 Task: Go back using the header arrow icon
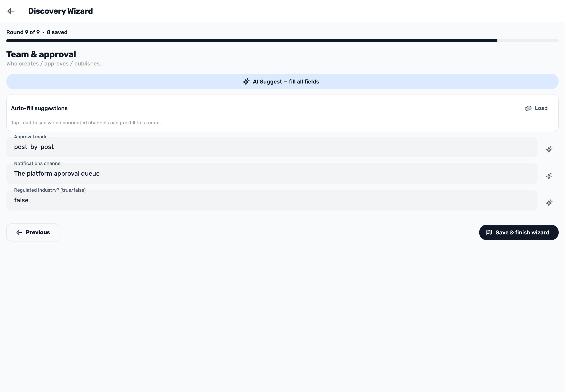click(x=11, y=11)
